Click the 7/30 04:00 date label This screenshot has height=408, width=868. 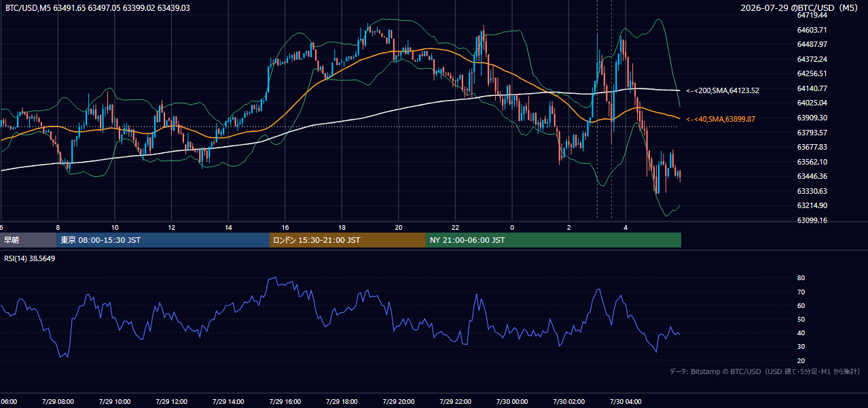pos(626,402)
